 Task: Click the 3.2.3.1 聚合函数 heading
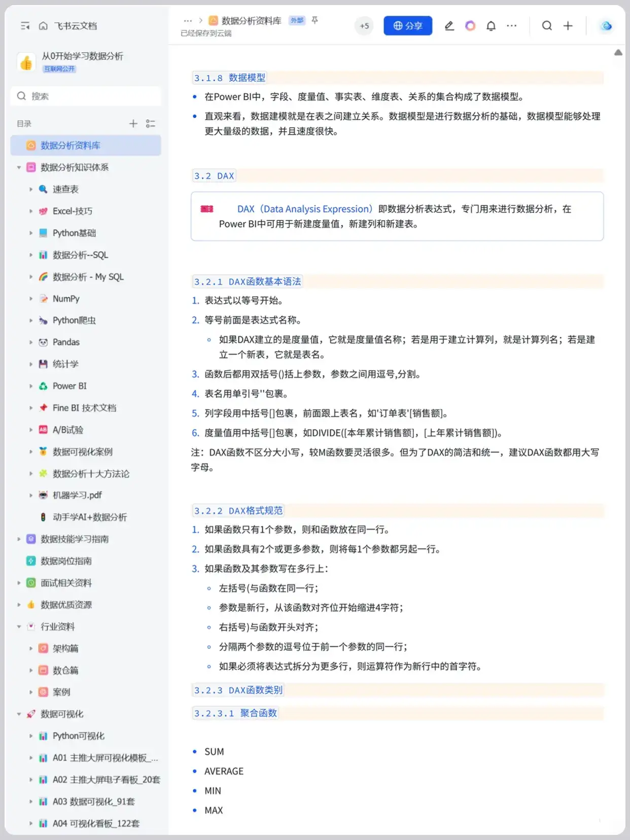236,713
